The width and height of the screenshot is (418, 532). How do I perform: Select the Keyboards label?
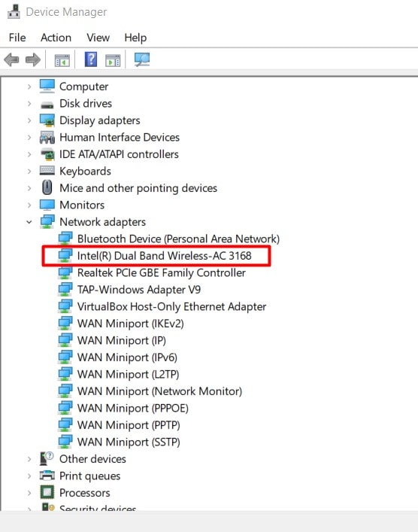[85, 171]
